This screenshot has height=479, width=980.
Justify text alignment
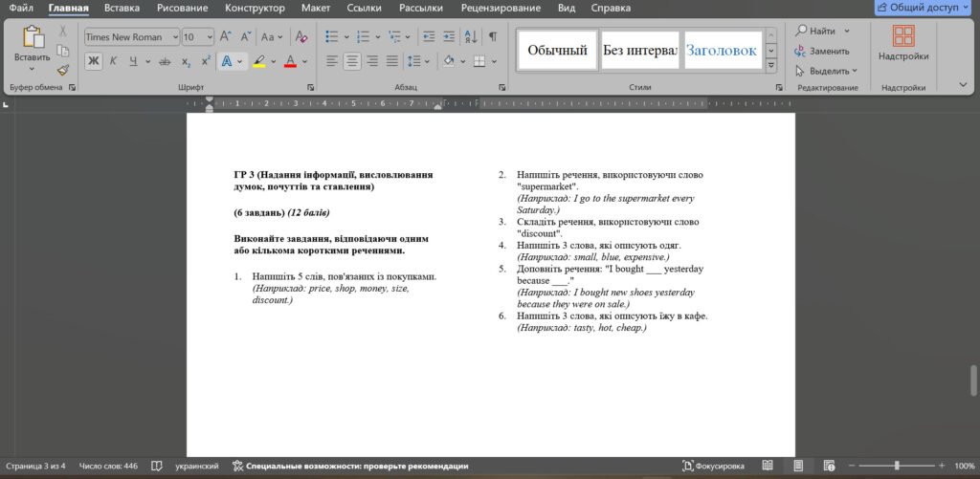(391, 61)
